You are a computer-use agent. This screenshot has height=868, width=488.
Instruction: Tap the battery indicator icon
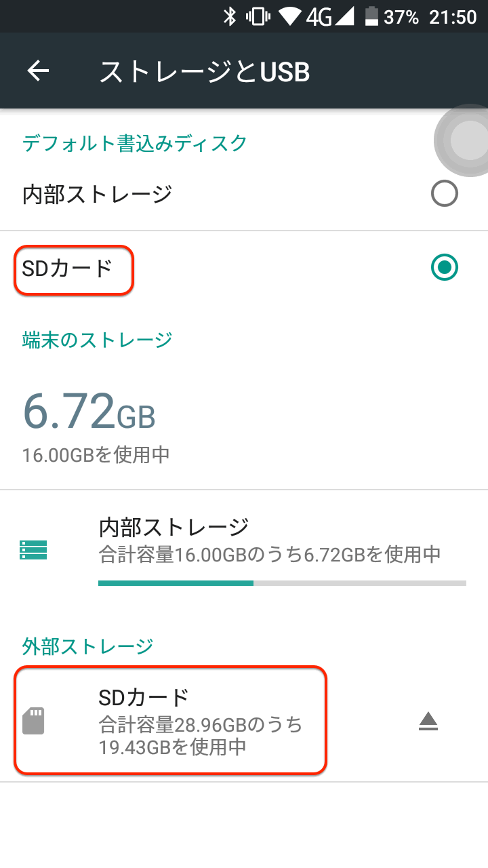click(372, 16)
